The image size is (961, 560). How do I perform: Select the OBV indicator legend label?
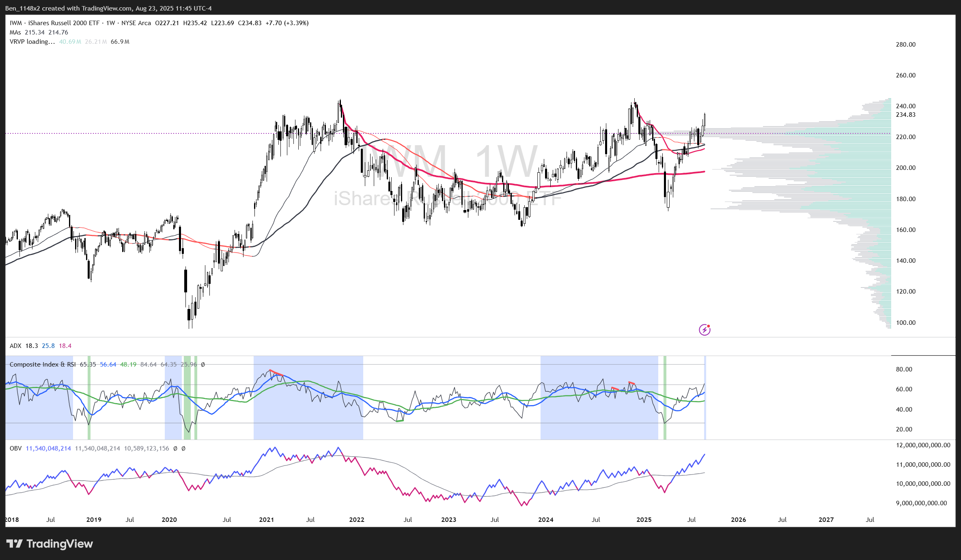pyautogui.click(x=15, y=448)
